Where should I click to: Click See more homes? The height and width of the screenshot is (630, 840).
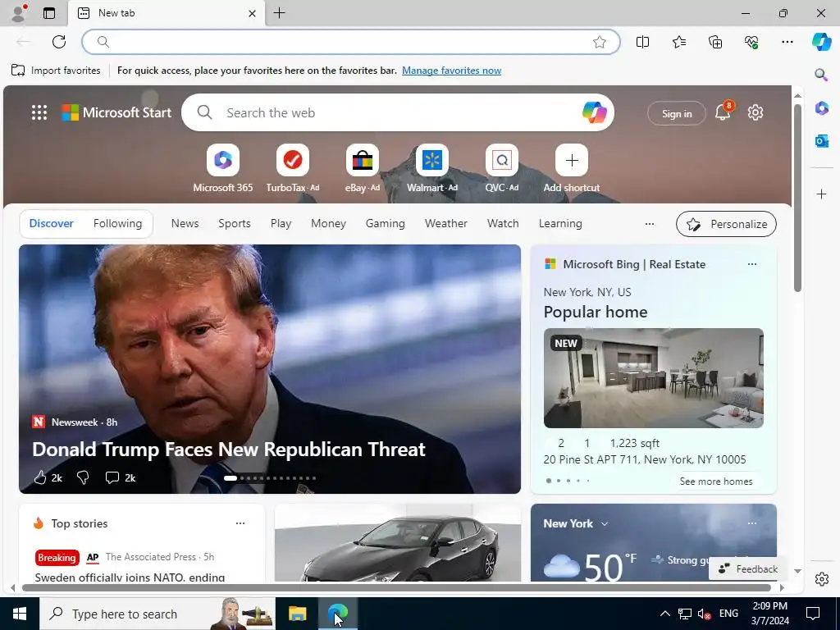715,481
